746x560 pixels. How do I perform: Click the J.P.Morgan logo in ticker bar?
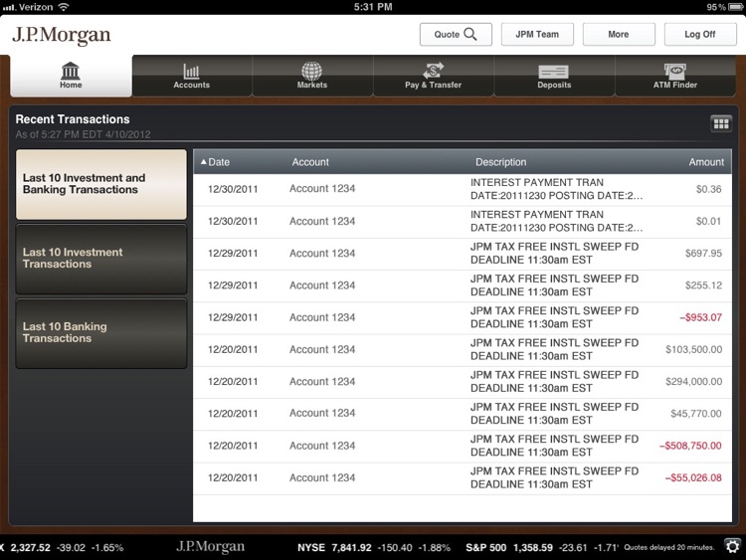pos(210,547)
